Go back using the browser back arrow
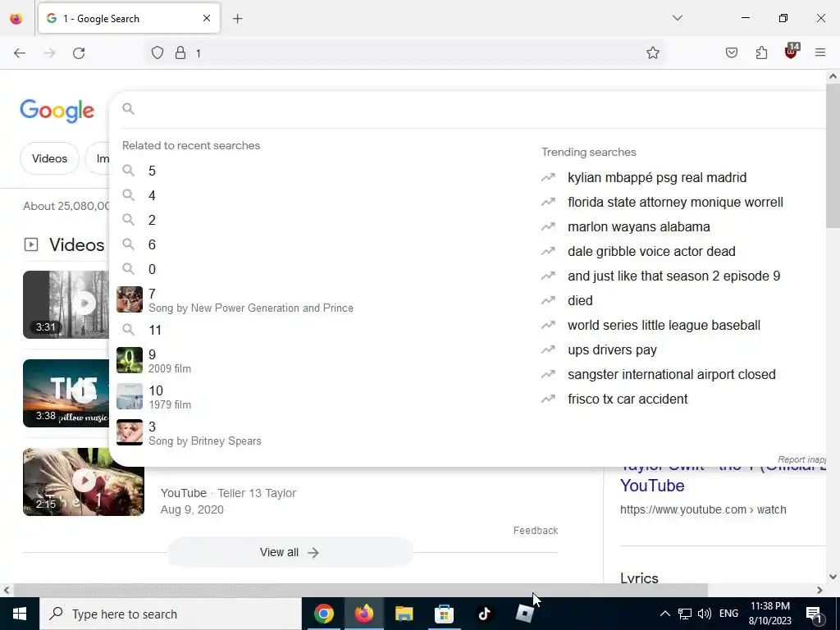 [x=20, y=53]
